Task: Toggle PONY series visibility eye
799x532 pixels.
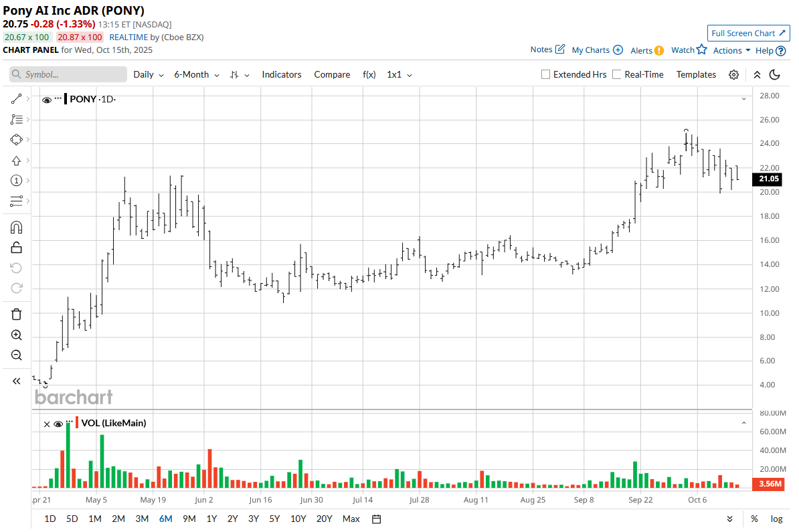Action: click(x=47, y=100)
